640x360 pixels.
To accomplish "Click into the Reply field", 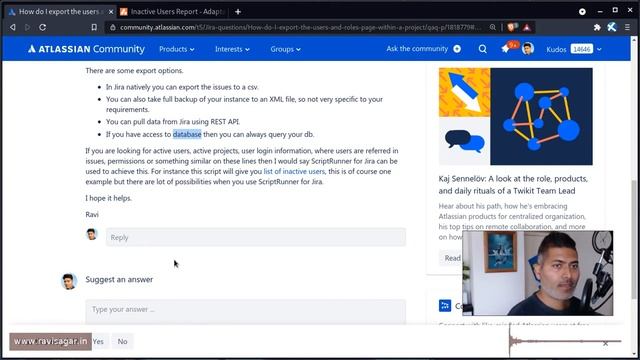I will click(x=256, y=237).
